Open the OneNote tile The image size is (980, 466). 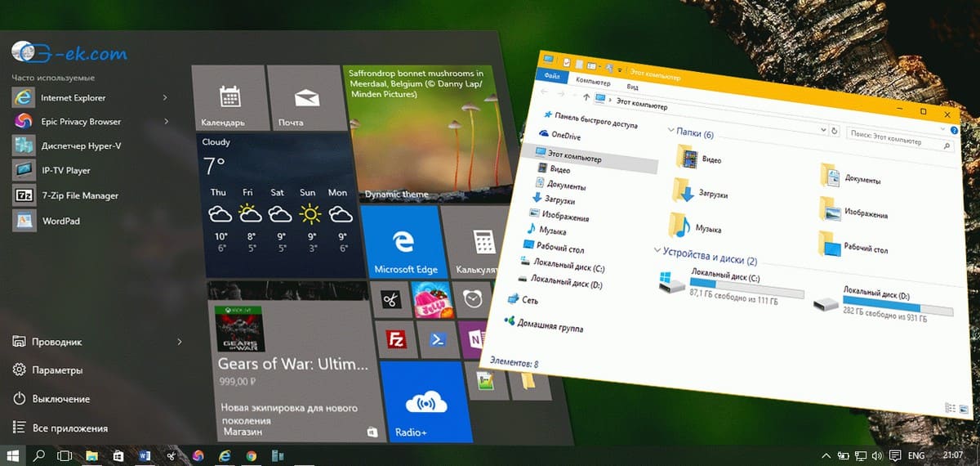(474, 339)
